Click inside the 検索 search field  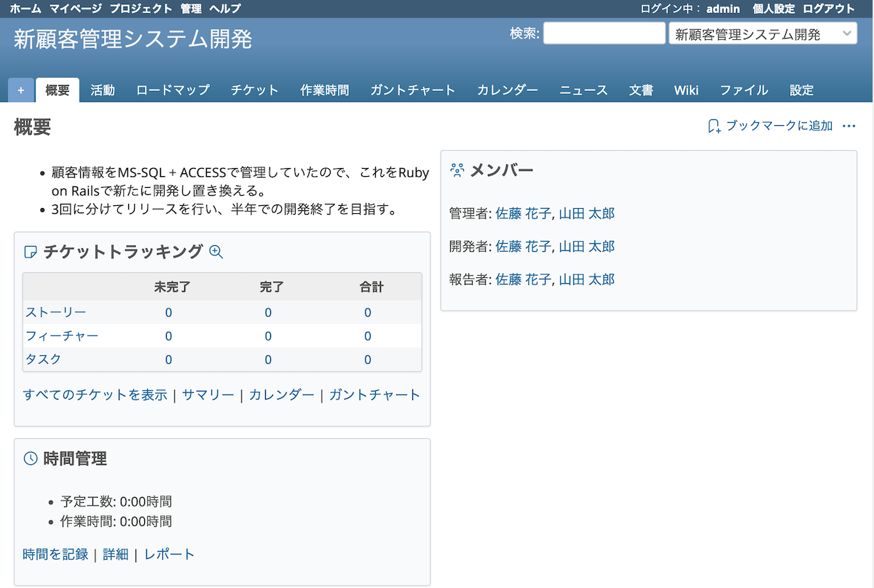pos(604,32)
